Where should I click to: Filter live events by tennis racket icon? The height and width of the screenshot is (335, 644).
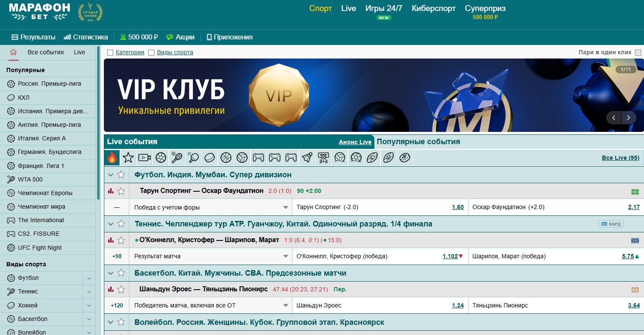177,158
